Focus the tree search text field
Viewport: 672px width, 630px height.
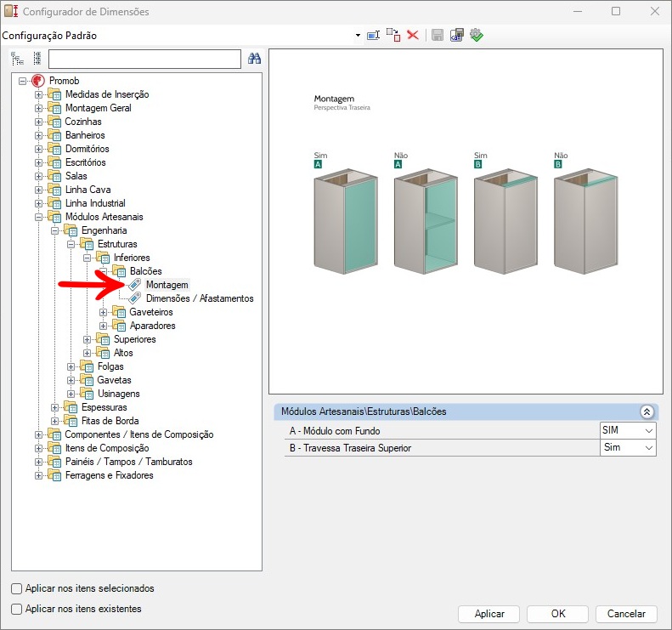tap(145, 59)
